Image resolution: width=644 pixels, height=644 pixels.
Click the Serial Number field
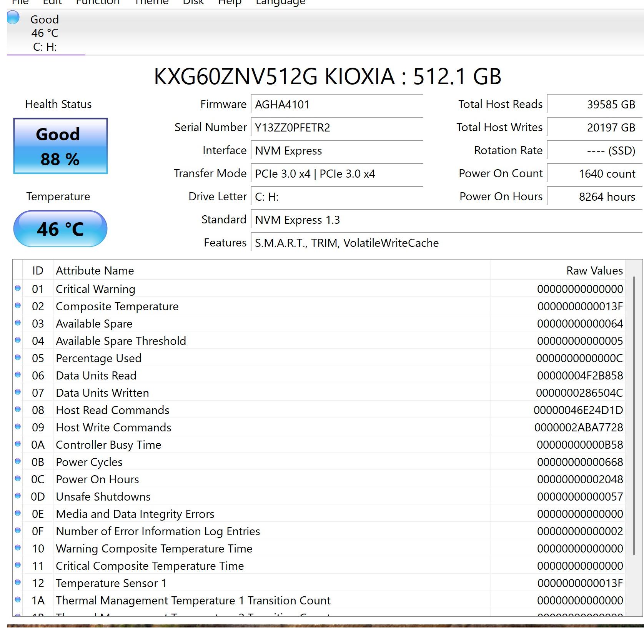point(337,128)
